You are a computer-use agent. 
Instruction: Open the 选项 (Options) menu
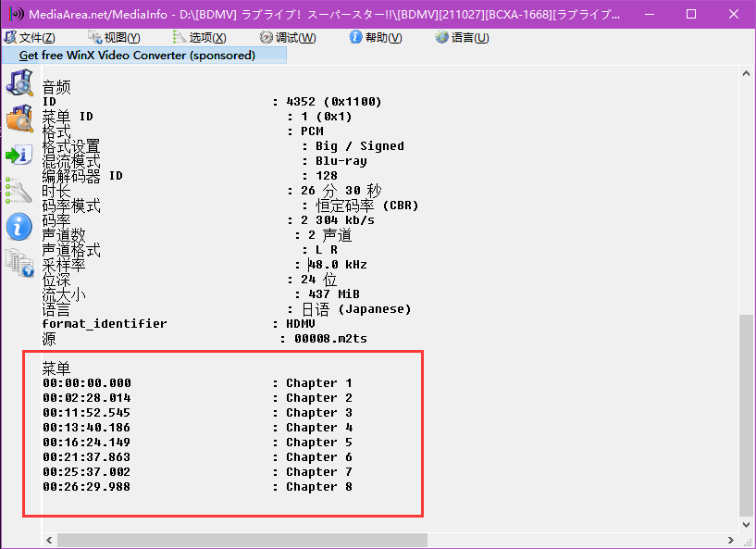200,38
